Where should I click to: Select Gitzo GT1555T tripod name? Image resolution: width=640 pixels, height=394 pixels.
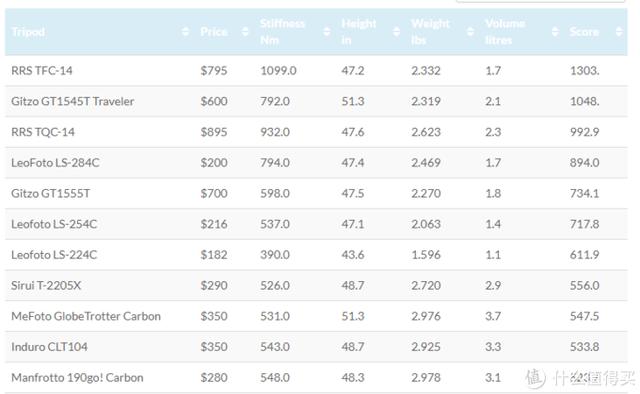tap(51, 193)
